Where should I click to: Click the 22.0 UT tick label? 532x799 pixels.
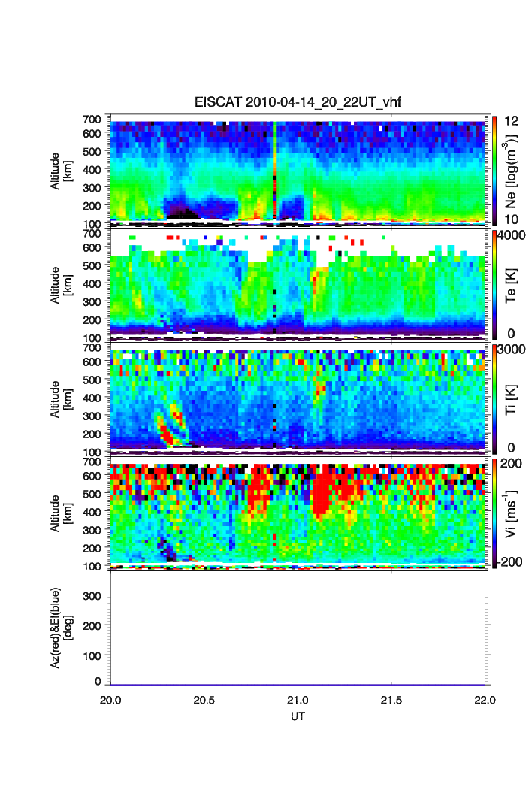[x=485, y=700]
